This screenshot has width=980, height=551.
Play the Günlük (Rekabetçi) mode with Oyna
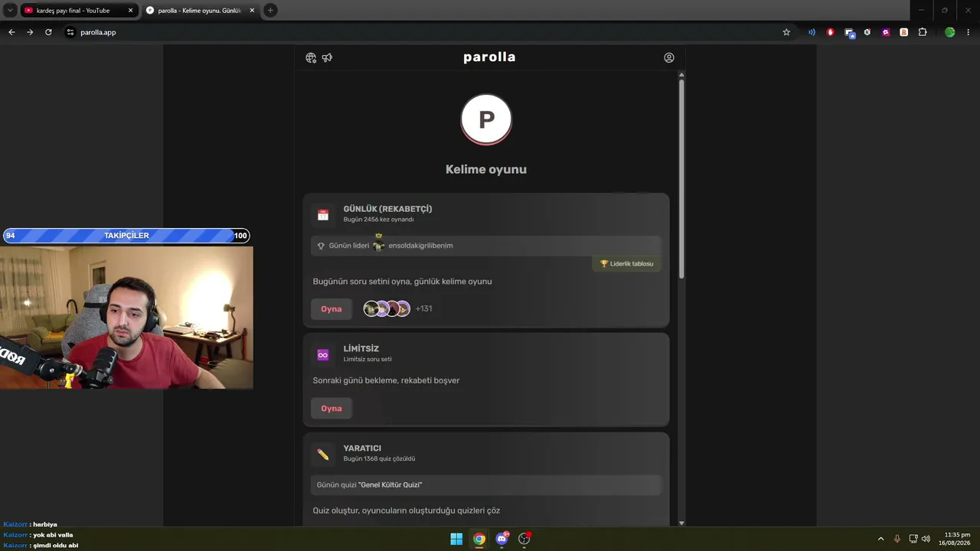(332, 309)
